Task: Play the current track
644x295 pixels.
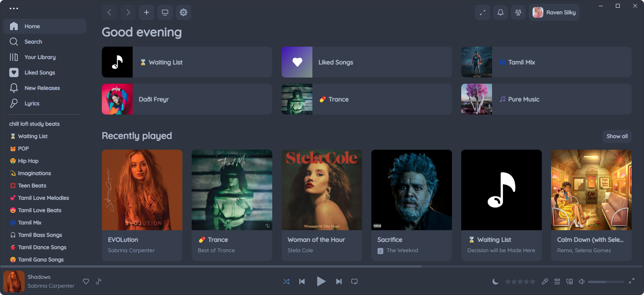Action: (x=321, y=282)
